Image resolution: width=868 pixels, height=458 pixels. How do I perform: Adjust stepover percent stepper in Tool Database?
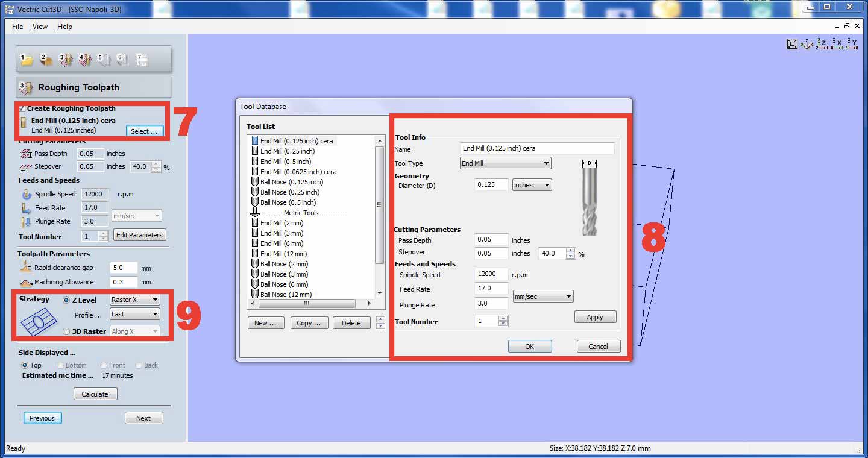571,254
